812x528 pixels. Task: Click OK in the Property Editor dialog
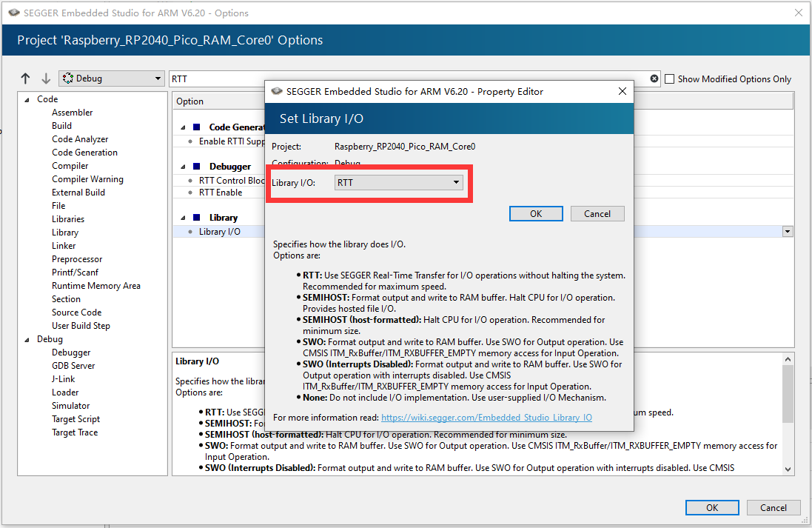click(x=536, y=213)
